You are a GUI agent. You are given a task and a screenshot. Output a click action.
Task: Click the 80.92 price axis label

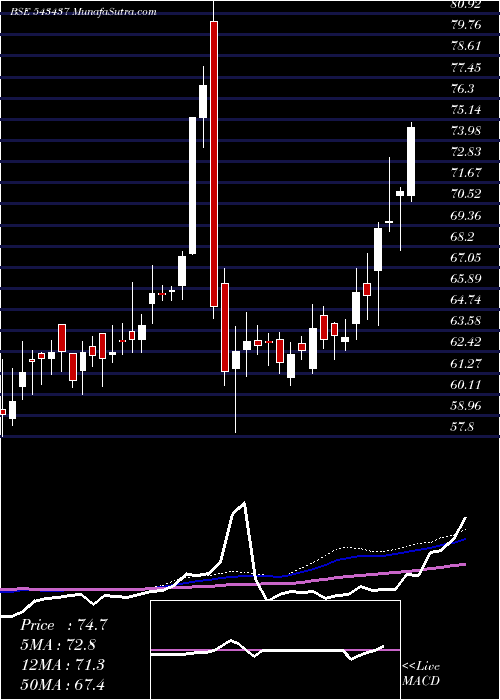[468, 4]
